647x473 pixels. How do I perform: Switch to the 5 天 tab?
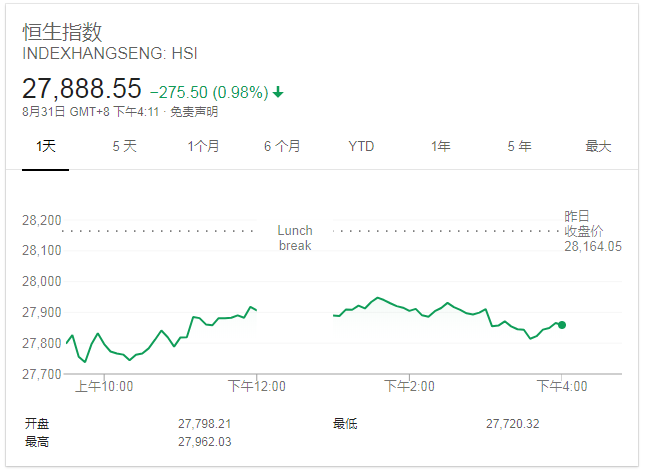point(124,146)
